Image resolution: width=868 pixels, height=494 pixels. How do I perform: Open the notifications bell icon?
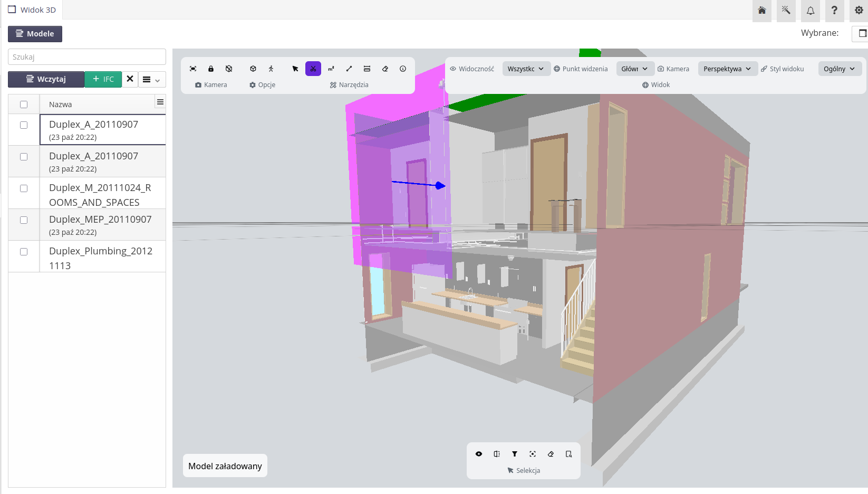[811, 11]
